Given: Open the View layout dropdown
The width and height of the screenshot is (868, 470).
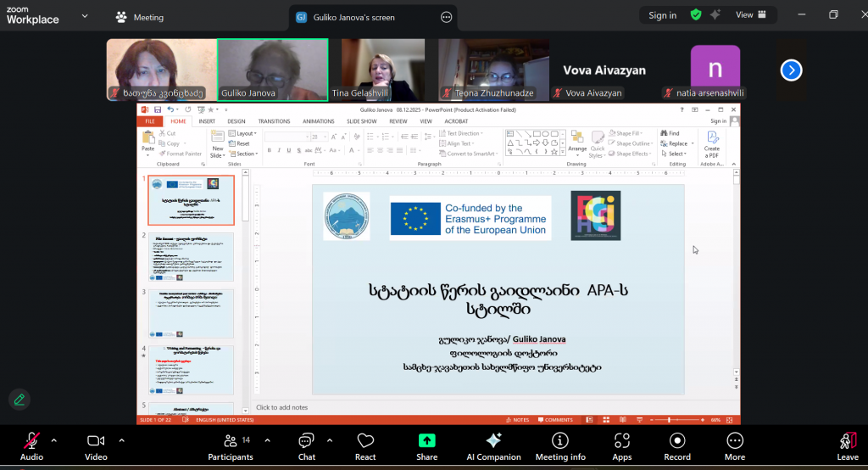Looking at the screenshot, I should coord(750,15).
